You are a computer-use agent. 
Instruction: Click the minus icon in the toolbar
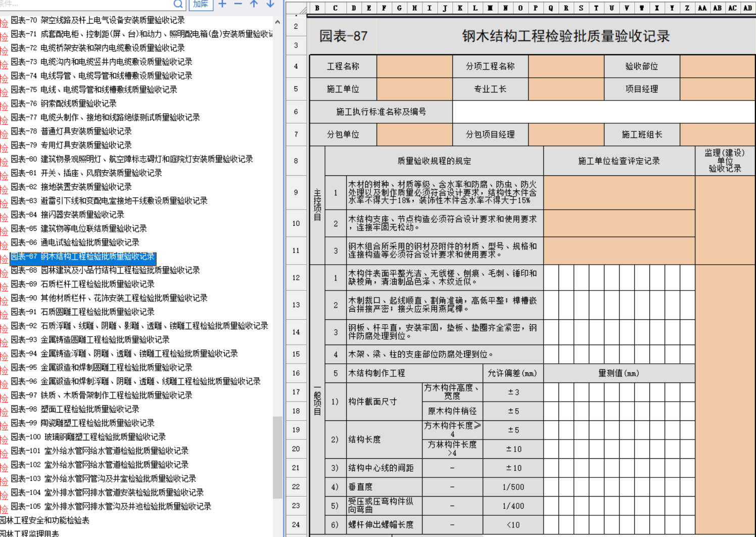(x=238, y=4)
